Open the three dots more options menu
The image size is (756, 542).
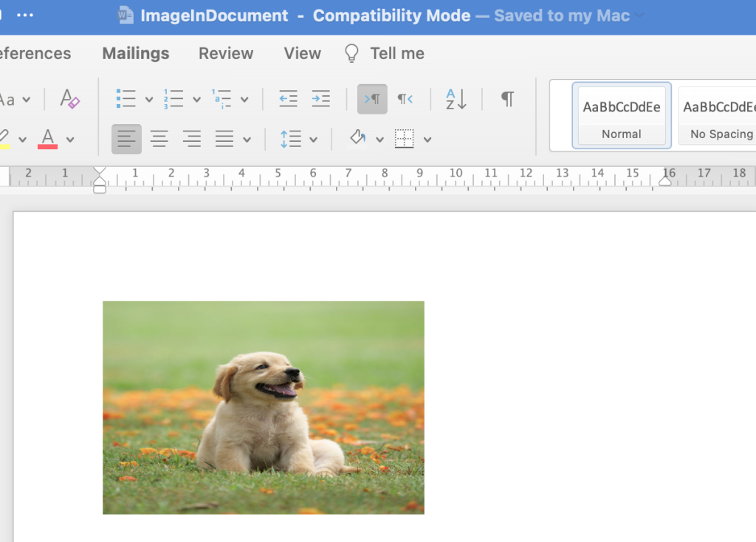[x=25, y=15]
